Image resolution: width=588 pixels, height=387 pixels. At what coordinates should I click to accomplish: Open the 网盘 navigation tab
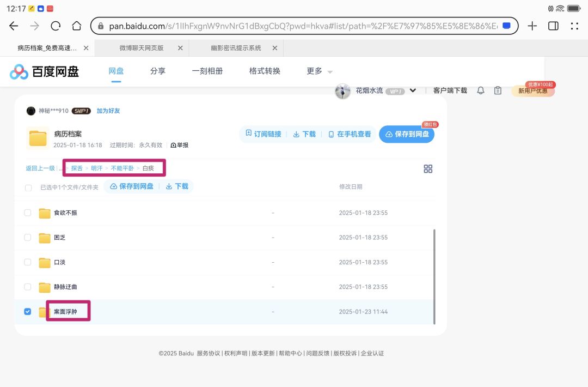pos(116,71)
